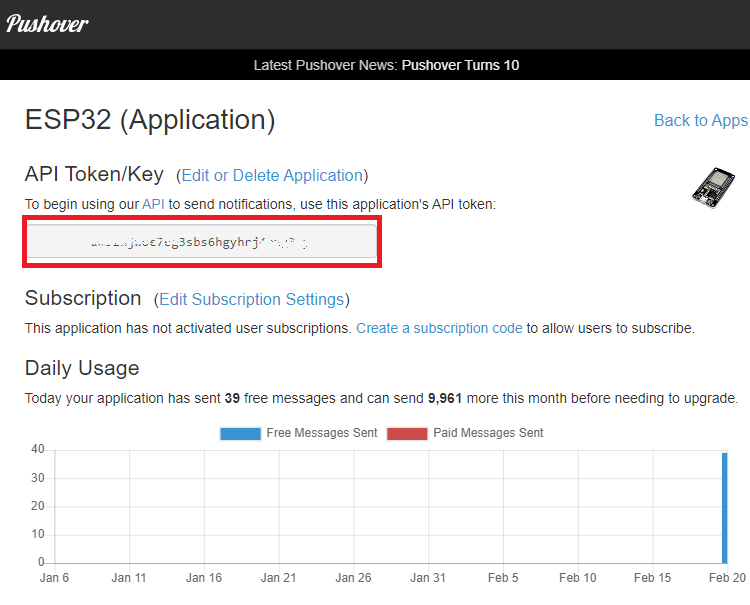Click the 40 y-axis value

[38, 449]
